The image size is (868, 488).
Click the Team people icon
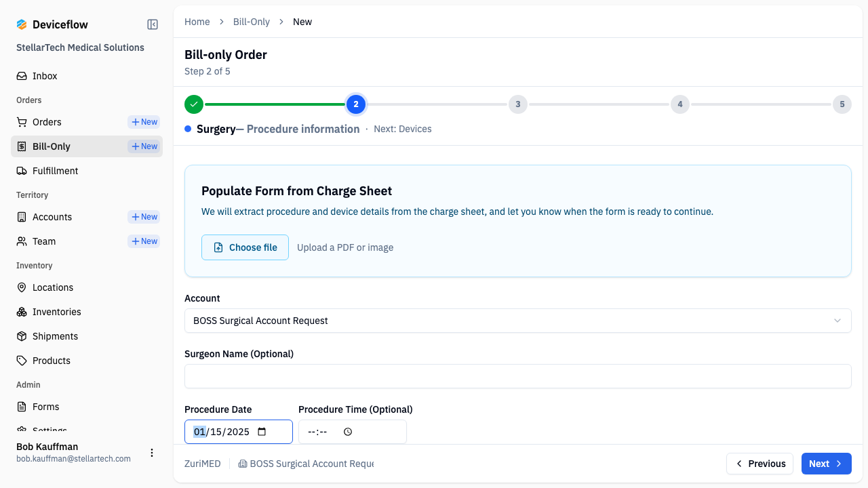22,241
